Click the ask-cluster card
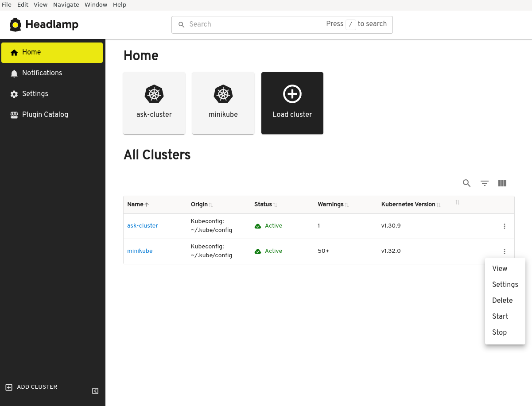Viewport: 532px width, 406px height. pyautogui.click(x=154, y=103)
